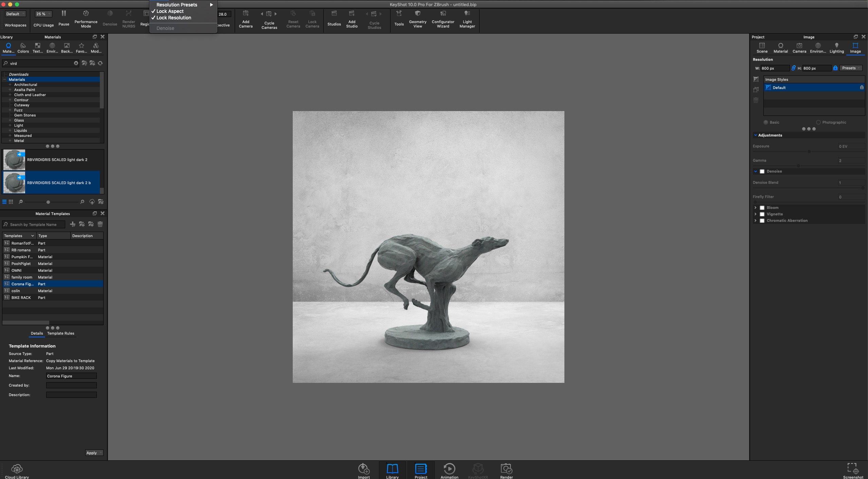This screenshot has height=479, width=868.
Task: Open the resolution Presets dropdown
Action: pos(851,68)
